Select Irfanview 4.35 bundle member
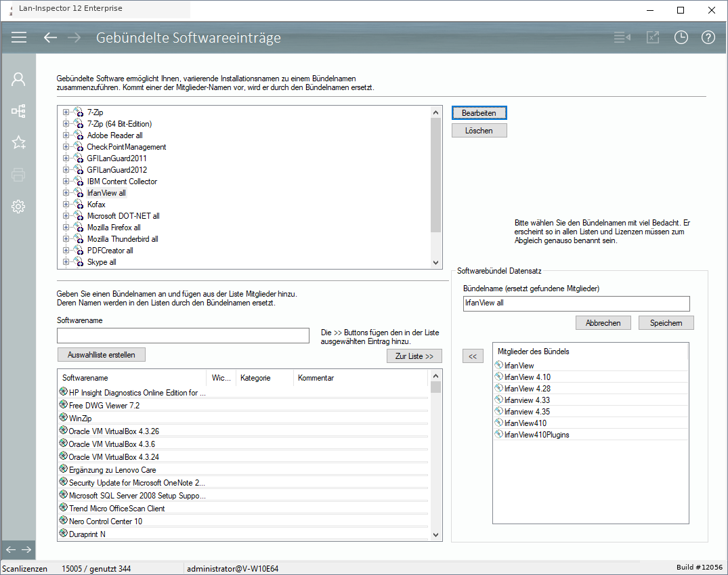This screenshot has width=728, height=575. coord(591,412)
